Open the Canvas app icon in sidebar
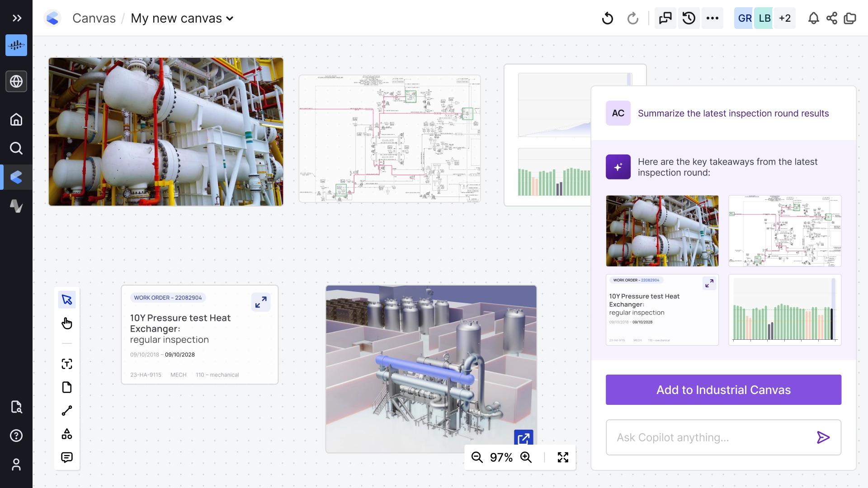This screenshot has width=868, height=488. [16, 177]
